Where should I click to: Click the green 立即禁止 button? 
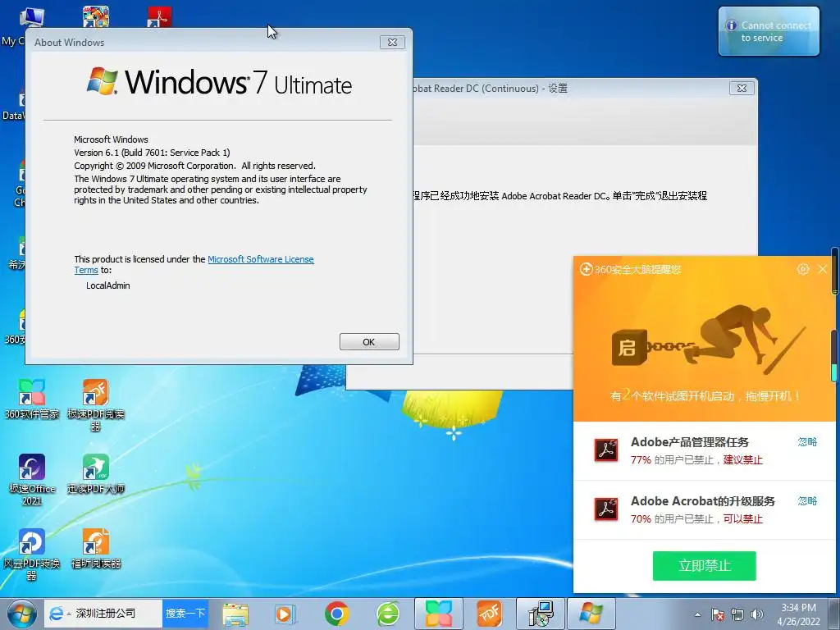pyautogui.click(x=704, y=566)
